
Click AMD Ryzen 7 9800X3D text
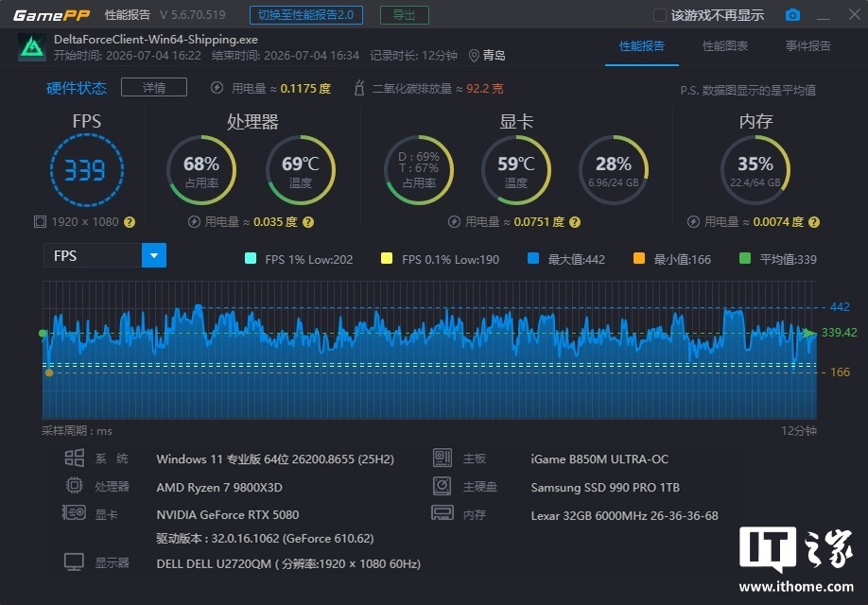(219, 487)
